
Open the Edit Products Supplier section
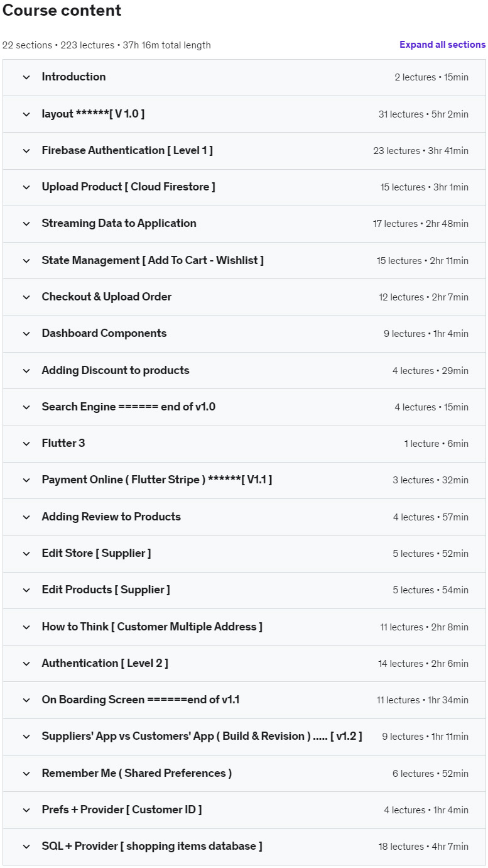[106, 590]
